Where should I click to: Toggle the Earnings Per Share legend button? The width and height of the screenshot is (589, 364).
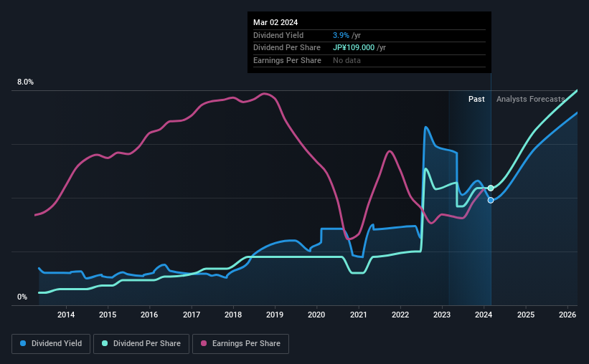pyautogui.click(x=240, y=344)
